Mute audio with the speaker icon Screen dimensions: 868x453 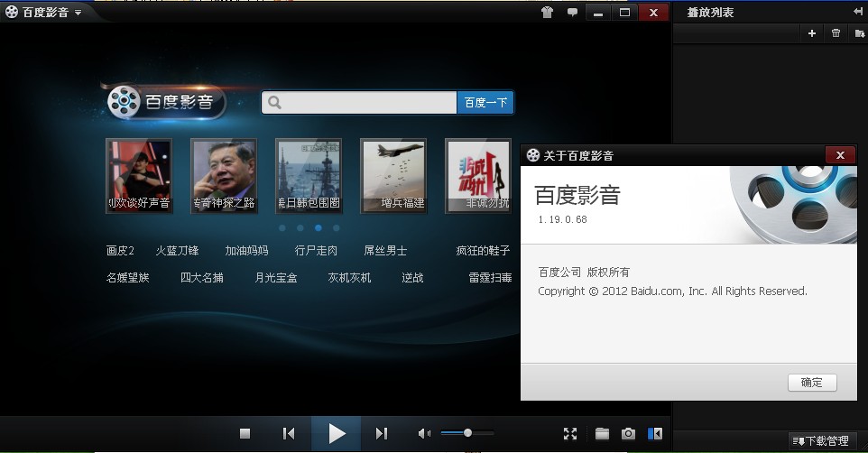point(424,434)
